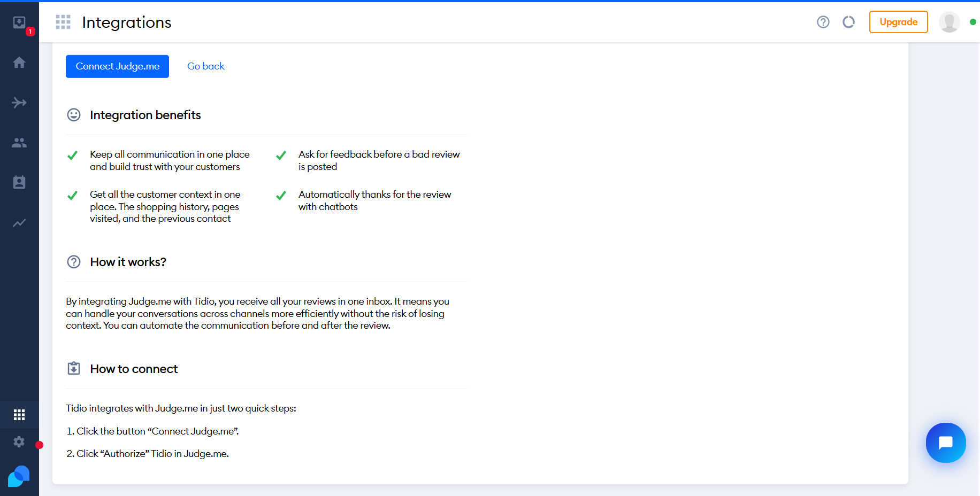Click the "How to connect" heading
The width and height of the screenshot is (980, 496).
(x=134, y=369)
